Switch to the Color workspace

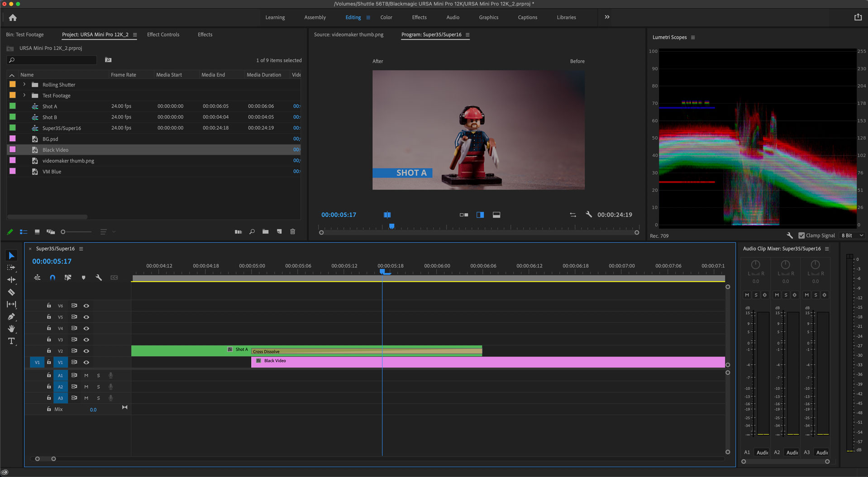[x=386, y=17]
